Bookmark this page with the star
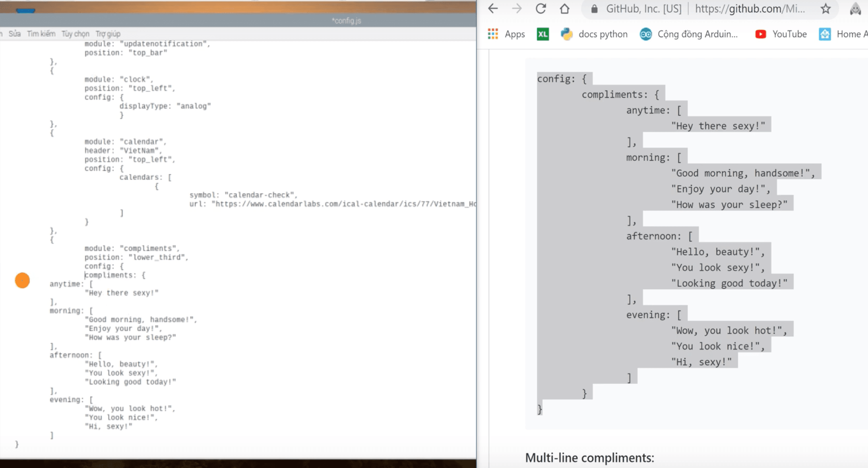This screenshot has width=868, height=468. [826, 9]
